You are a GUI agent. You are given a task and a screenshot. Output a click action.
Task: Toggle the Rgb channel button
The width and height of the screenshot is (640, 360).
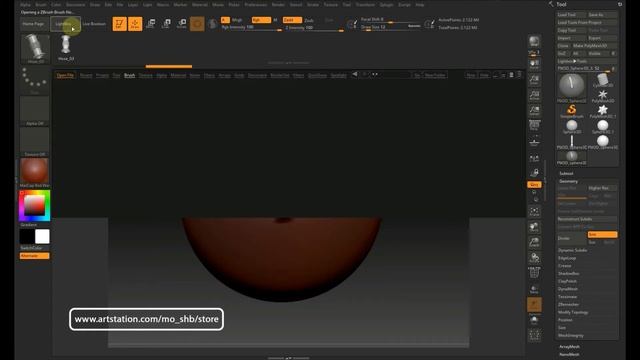point(261,20)
